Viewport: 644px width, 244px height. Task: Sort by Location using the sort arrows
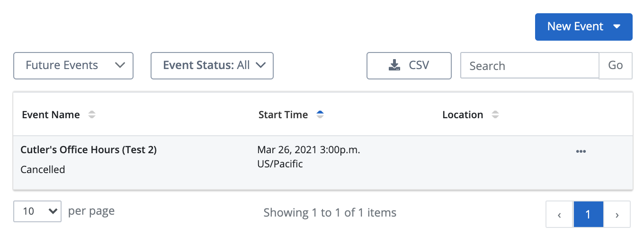coord(495,115)
